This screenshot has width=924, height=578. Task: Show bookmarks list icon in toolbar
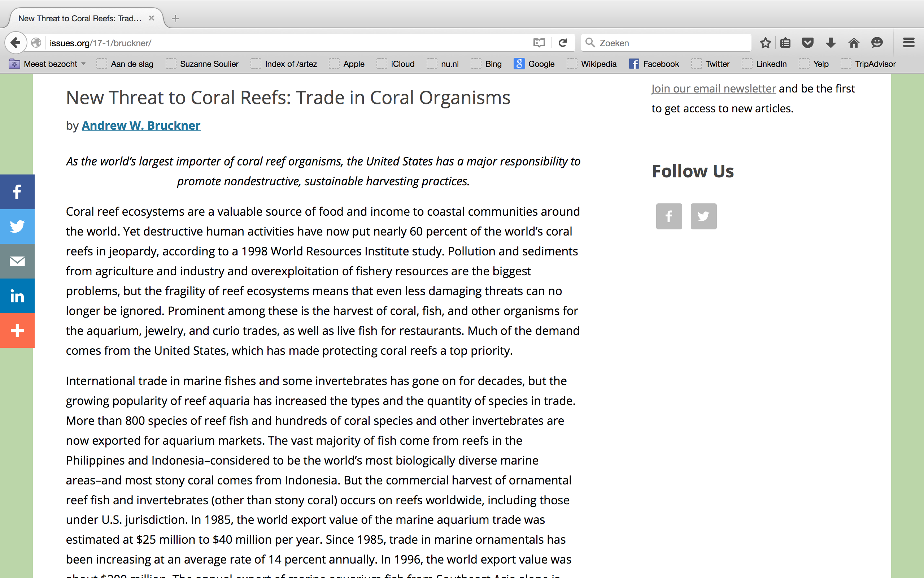pyautogui.click(x=785, y=43)
